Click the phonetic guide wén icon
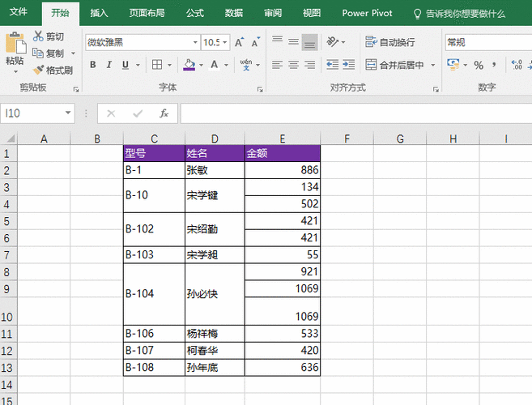532x405 pixels. tap(246, 65)
